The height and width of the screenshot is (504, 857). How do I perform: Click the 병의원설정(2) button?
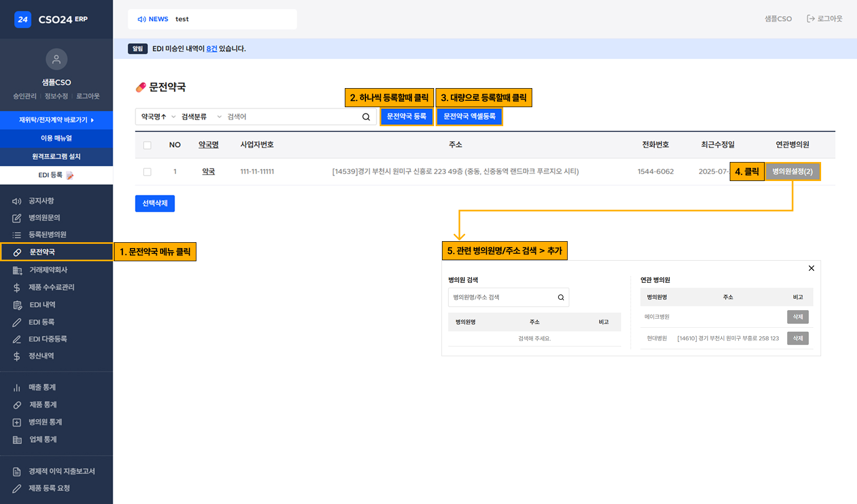[792, 172]
